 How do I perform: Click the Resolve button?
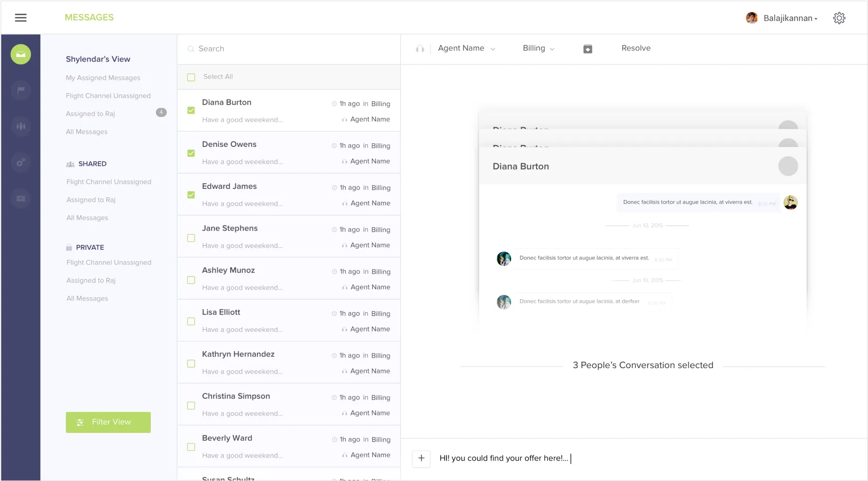coord(636,48)
